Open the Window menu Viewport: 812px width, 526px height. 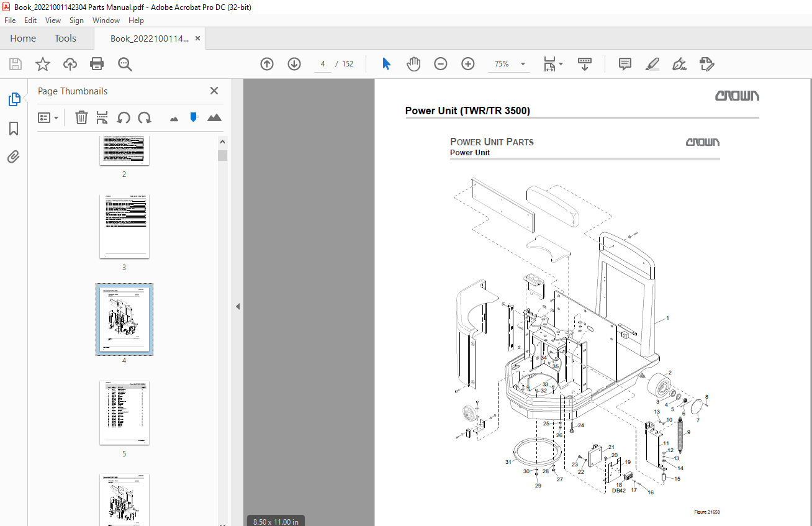point(106,20)
